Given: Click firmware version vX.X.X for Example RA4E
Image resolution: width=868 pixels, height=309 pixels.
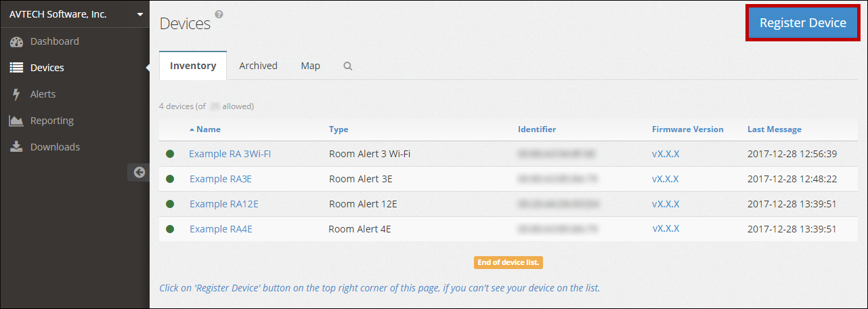Looking at the screenshot, I should (666, 229).
